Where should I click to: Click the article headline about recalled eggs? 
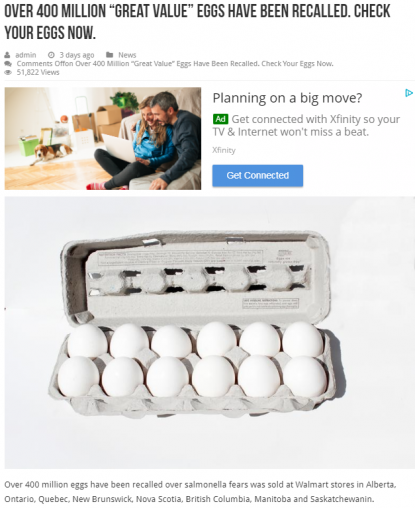tap(197, 22)
